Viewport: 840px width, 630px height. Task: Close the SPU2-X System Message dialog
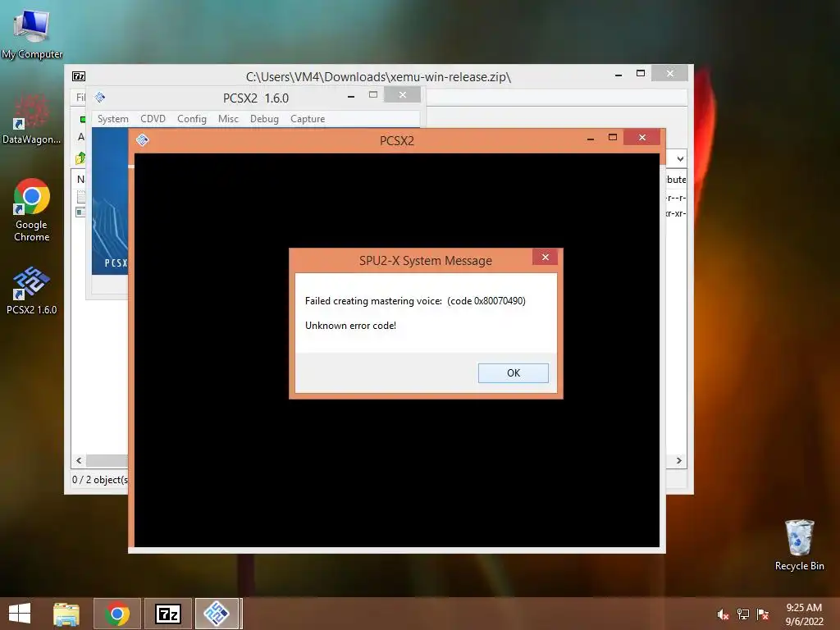pyautogui.click(x=545, y=257)
